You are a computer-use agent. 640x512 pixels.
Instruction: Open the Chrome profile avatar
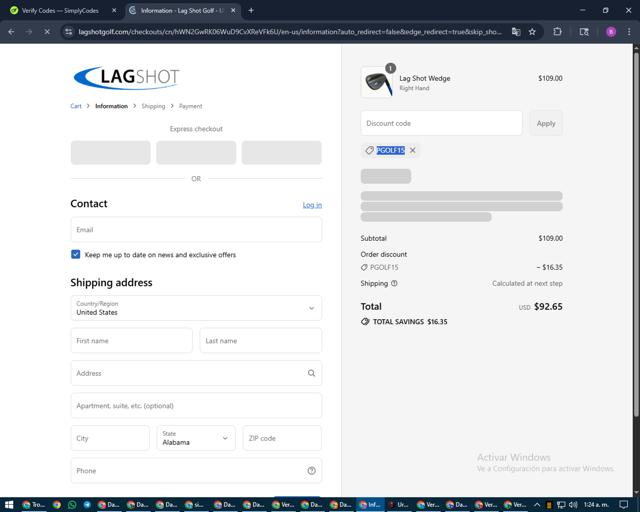pos(611,32)
